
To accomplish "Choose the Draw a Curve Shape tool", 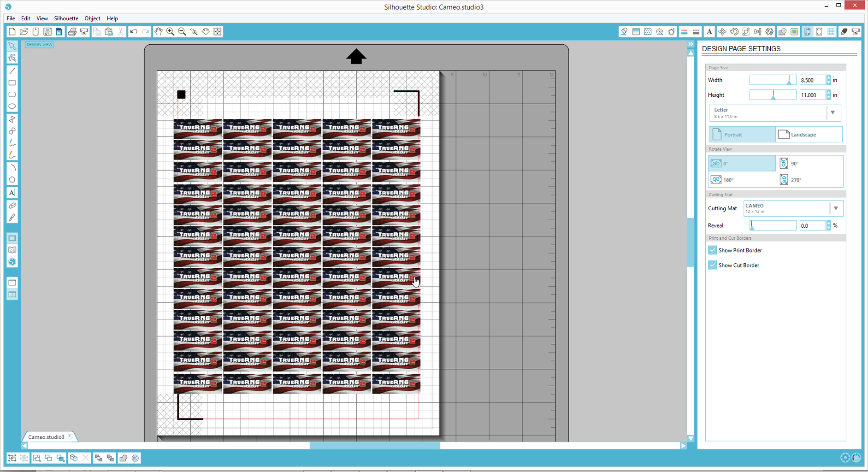I will coord(12,131).
